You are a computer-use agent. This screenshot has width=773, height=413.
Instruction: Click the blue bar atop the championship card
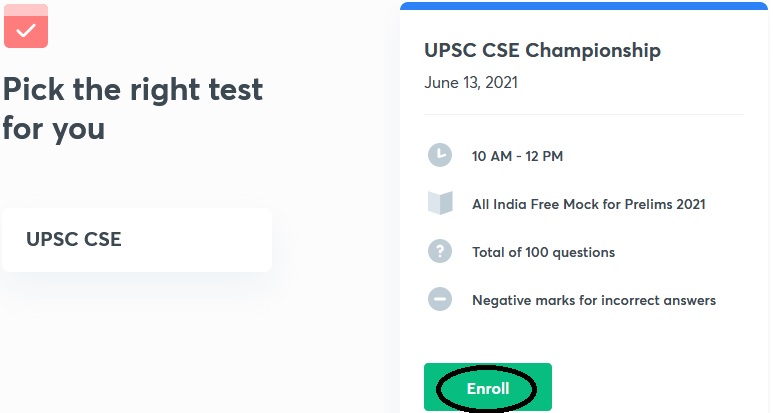point(584,5)
